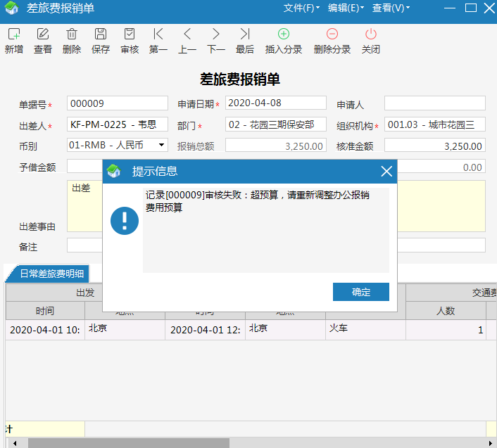Click the 确定 button
Screen dimensions: 497x448
click(361, 292)
